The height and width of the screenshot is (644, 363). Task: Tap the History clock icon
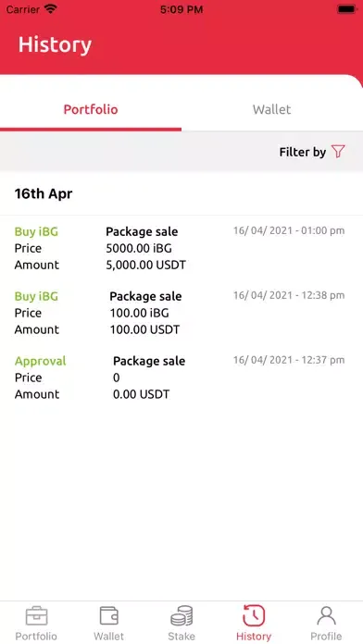(254, 615)
